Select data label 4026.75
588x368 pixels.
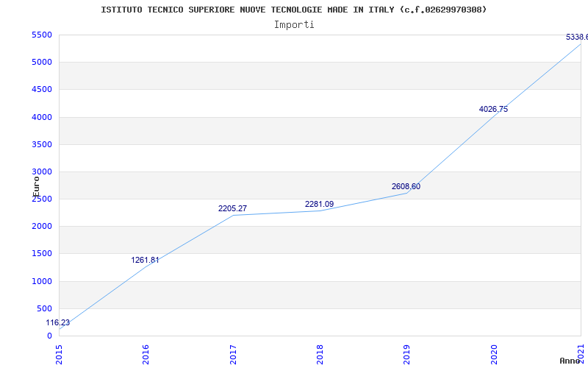coord(493,109)
